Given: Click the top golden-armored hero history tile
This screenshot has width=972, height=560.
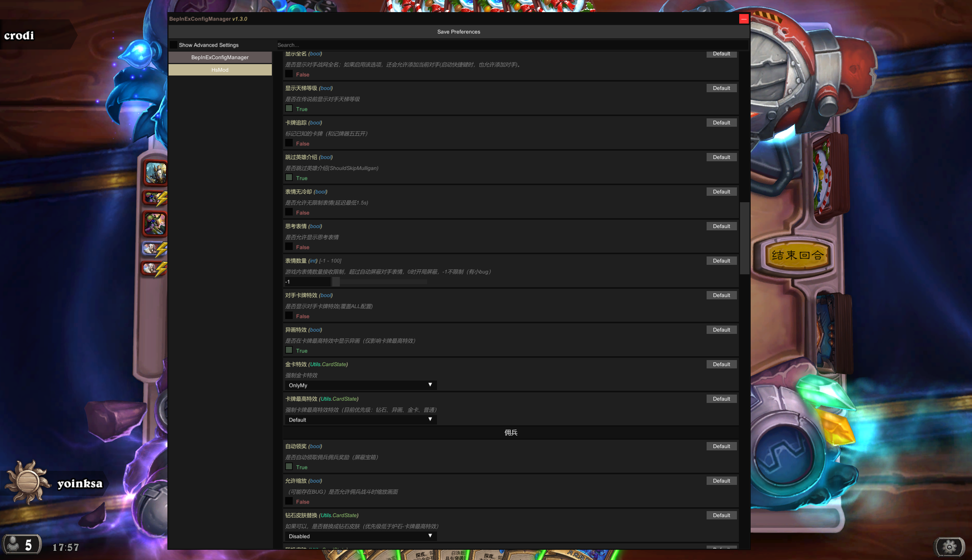Looking at the screenshot, I should [x=156, y=173].
